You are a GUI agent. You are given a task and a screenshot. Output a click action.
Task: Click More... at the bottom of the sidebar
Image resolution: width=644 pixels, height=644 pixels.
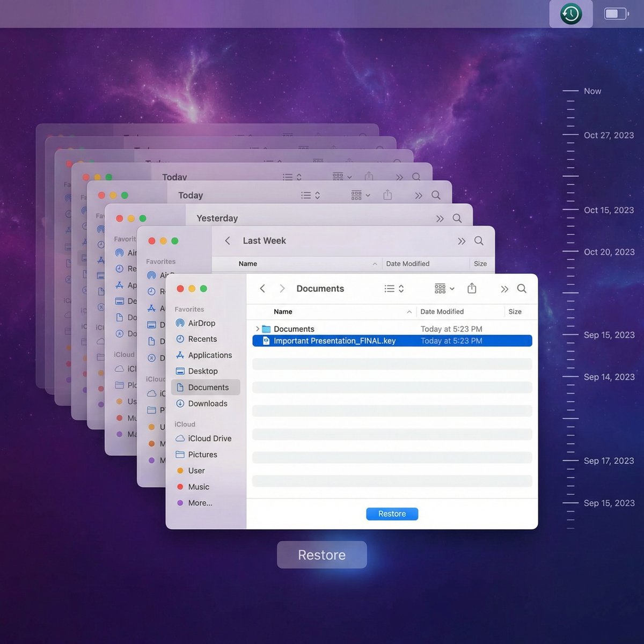199,503
